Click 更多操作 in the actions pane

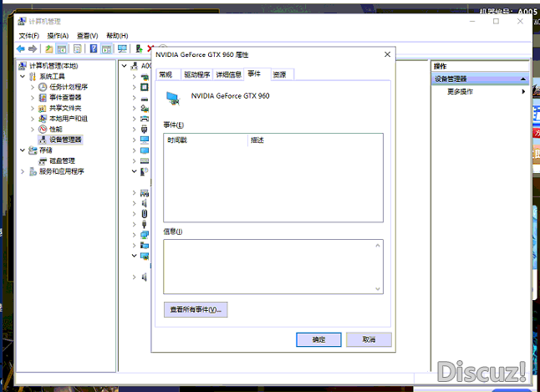[460, 92]
